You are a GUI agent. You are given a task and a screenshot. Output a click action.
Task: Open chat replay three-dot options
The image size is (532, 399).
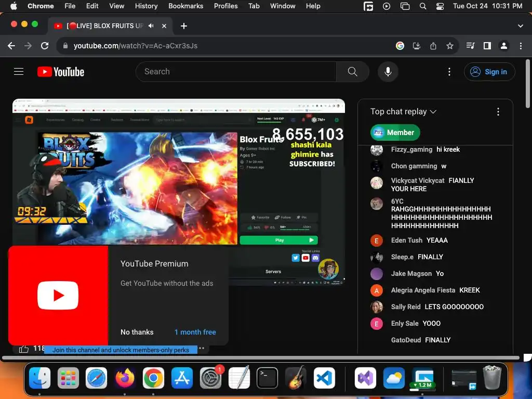[x=498, y=112]
